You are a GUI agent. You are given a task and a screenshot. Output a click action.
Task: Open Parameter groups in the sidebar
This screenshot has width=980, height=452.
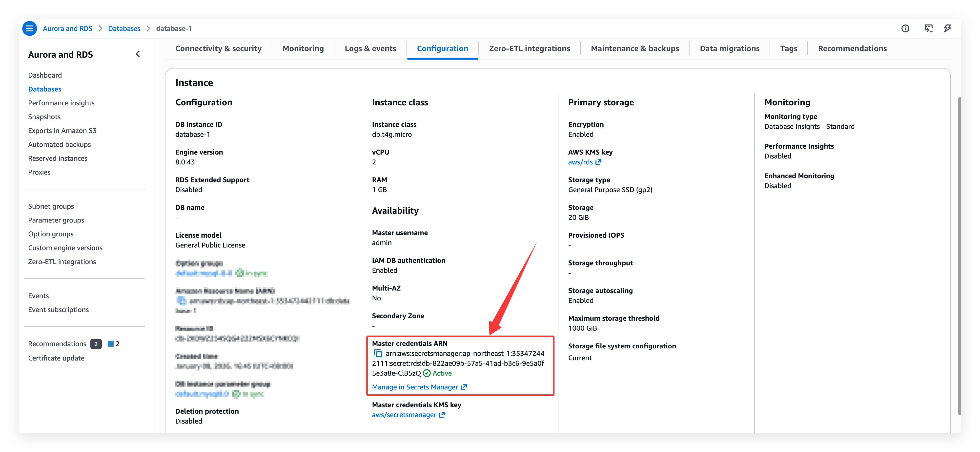(x=56, y=220)
